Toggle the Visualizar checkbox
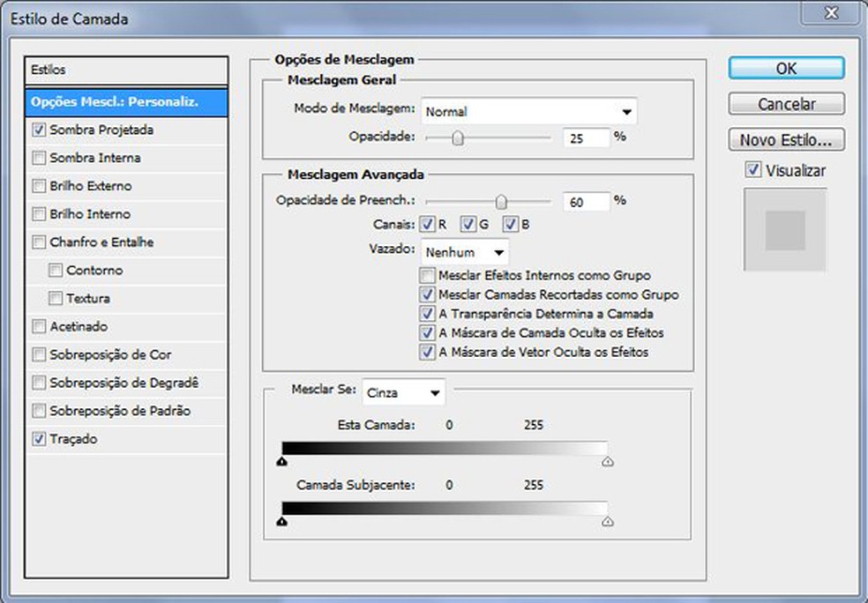This screenshot has width=868, height=603. click(752, 169)
